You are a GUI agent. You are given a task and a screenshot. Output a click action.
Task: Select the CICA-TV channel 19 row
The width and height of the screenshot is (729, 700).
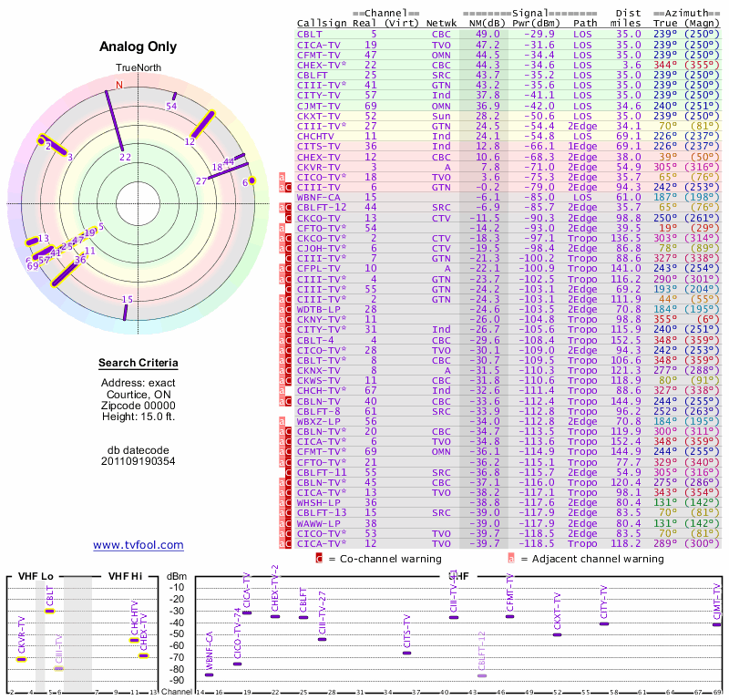tap(508, 45)
